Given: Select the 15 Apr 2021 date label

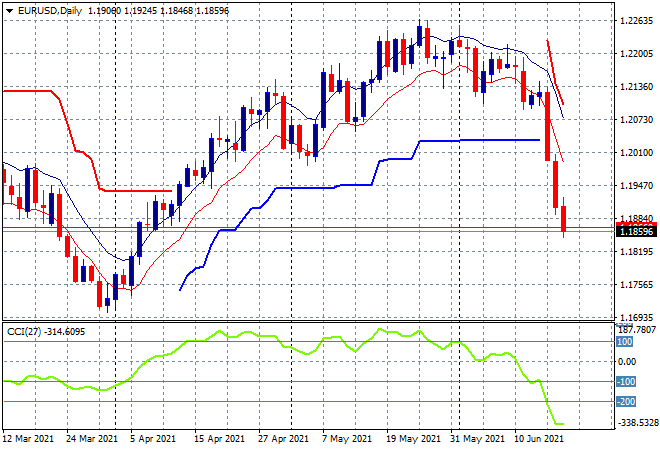Looking at the screenshot, I should point(219,439).
